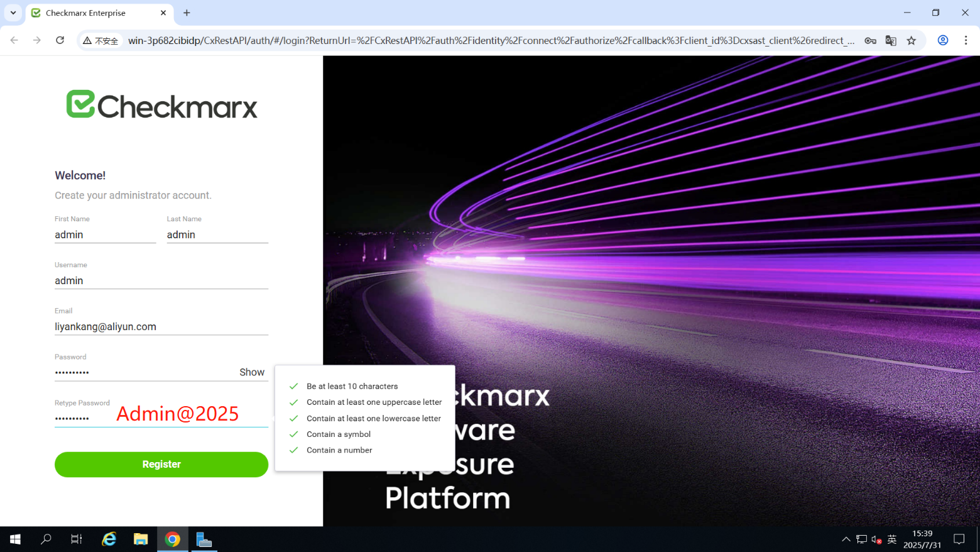Open the tab search dropdown arrow
980x552 pixels.
coord(13,13)
